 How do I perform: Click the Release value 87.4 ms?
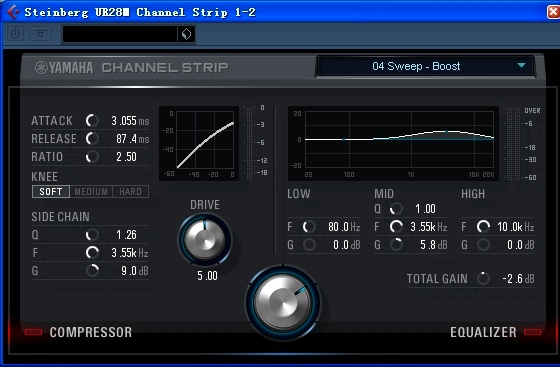(x=132, y=139)
